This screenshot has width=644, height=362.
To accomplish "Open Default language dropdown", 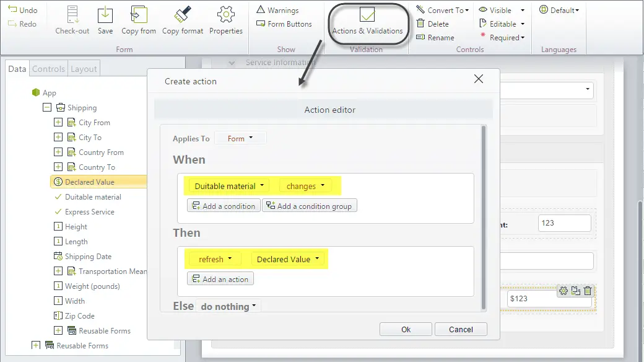I will click(x=559, y=10).
